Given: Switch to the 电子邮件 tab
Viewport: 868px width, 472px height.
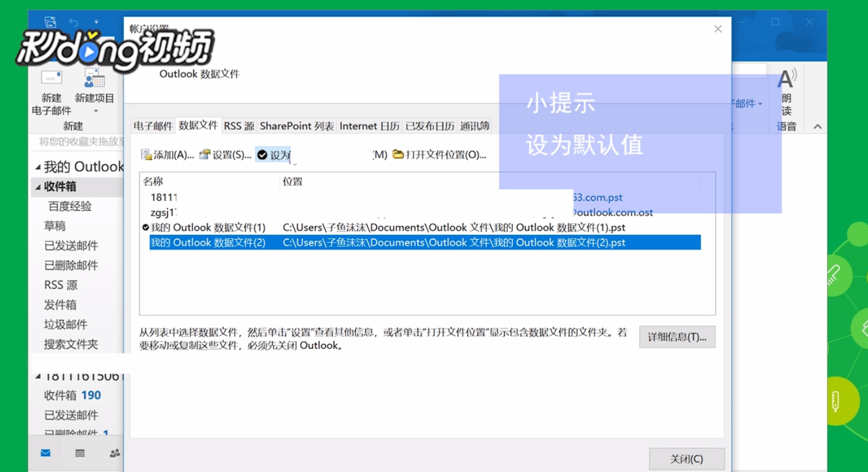Looking at the screenshot, I should coord(153,126).
